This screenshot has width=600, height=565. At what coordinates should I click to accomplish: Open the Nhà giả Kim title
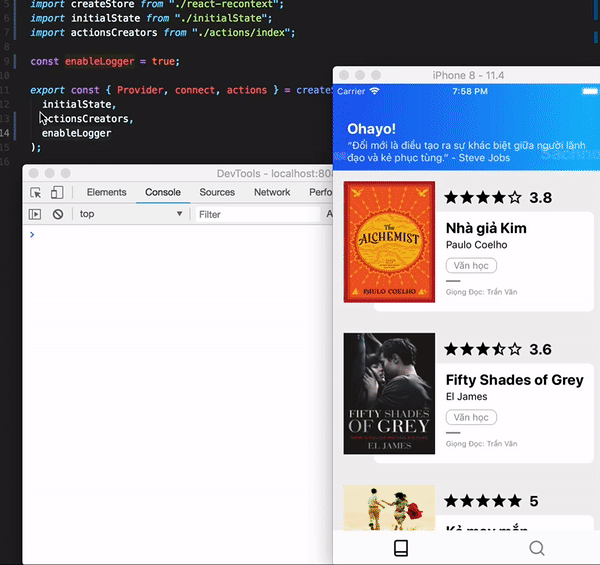click(486, 228)
